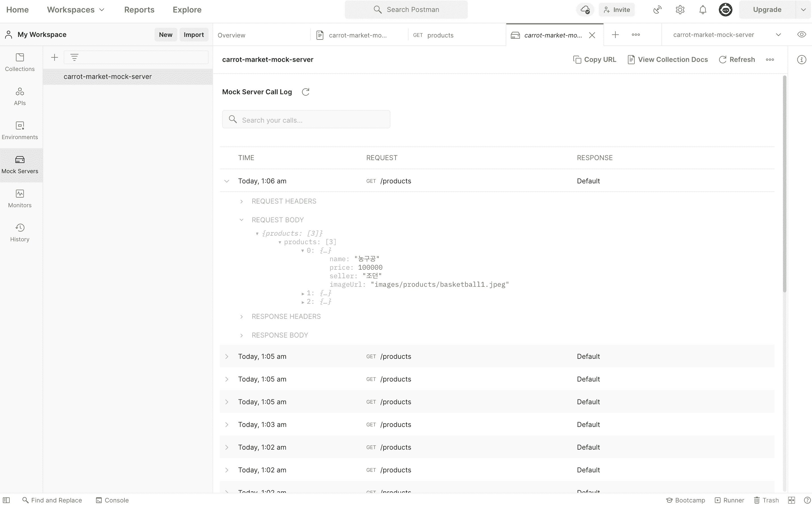Click the sidebar filter input field
The image size is (812, 507).
(136, 57)
